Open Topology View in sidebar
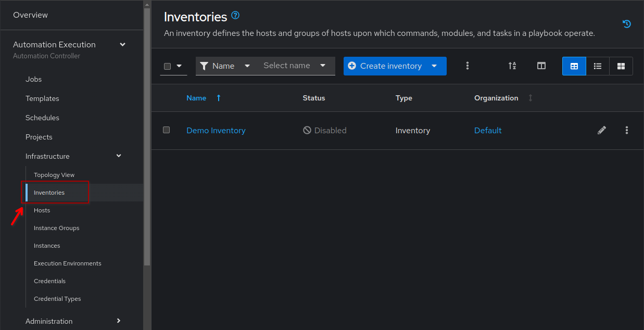Screen dimensions: 644x330 point(54,175)
